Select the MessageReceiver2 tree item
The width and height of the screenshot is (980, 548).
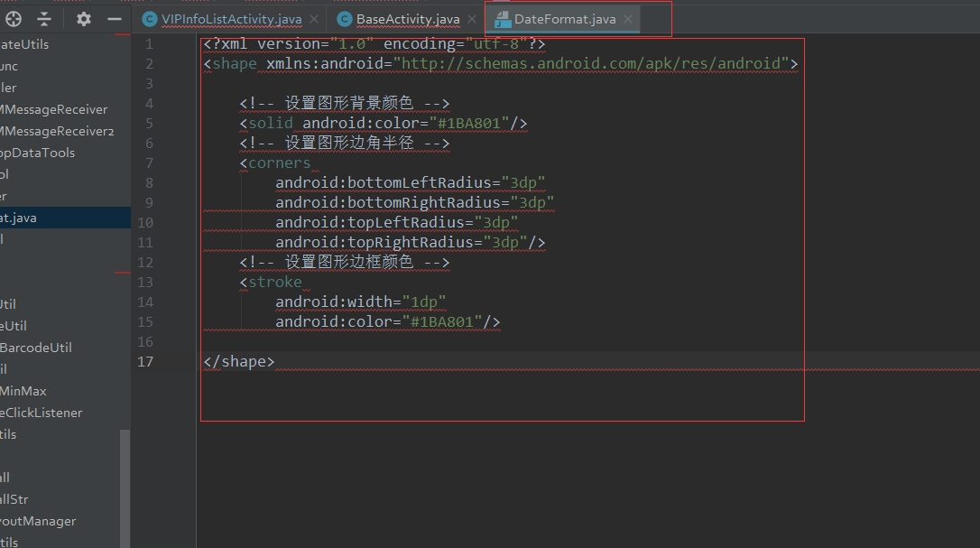(x=57, y=132)
